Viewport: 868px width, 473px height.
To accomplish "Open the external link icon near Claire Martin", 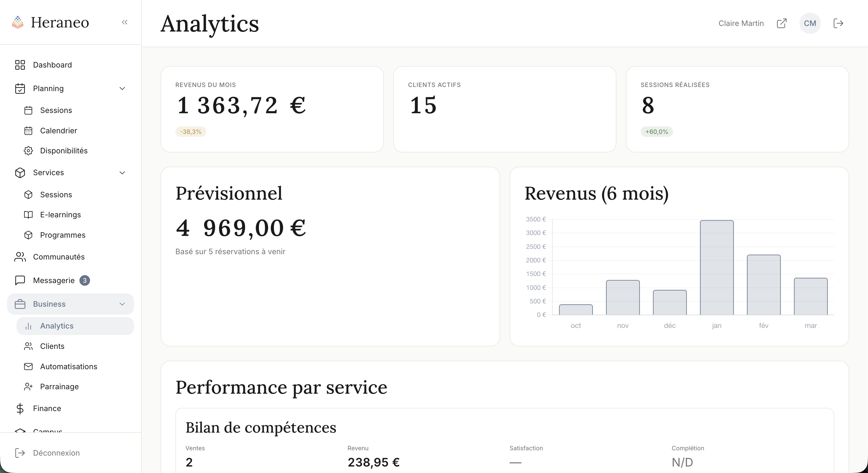I will (x=782, y=23).
